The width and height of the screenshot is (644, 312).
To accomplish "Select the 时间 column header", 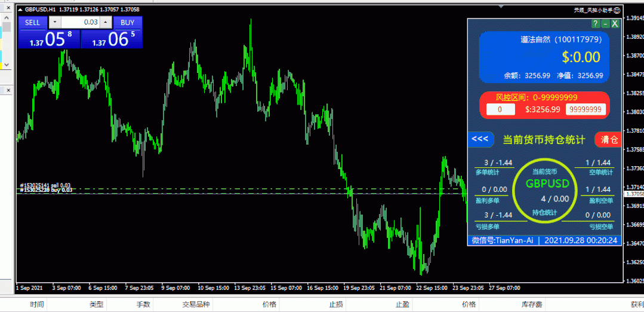I will tap(37, 304).
